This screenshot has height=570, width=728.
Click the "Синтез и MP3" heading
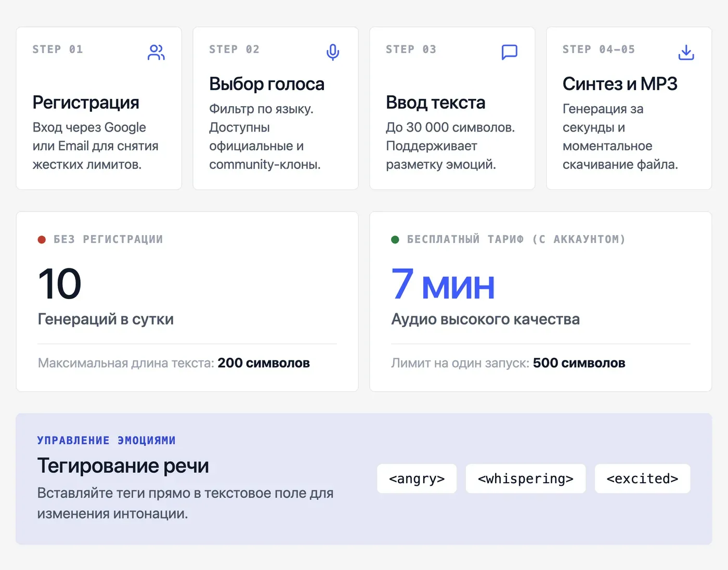pyautogui.click(x=620, y=84)
